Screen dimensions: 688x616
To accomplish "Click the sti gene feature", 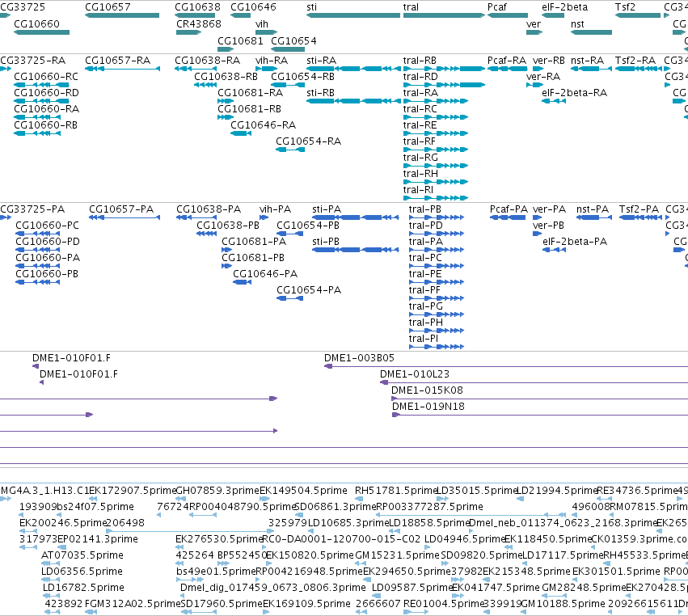I will coord(353,15).
